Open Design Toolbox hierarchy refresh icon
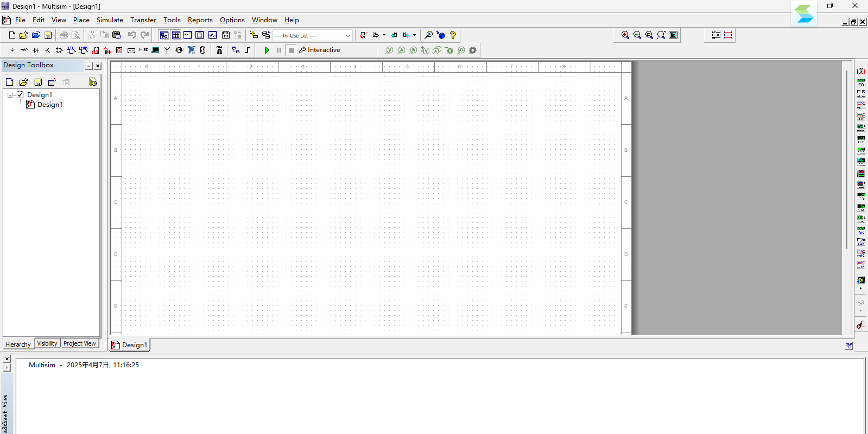The image size is (868, 434). (x=93, y=82)
